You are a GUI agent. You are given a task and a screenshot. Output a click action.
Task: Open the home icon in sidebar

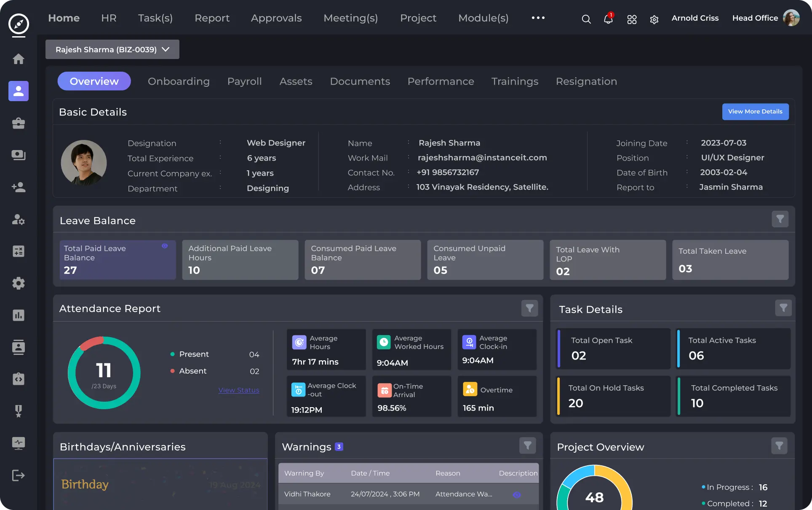(19, 59)
